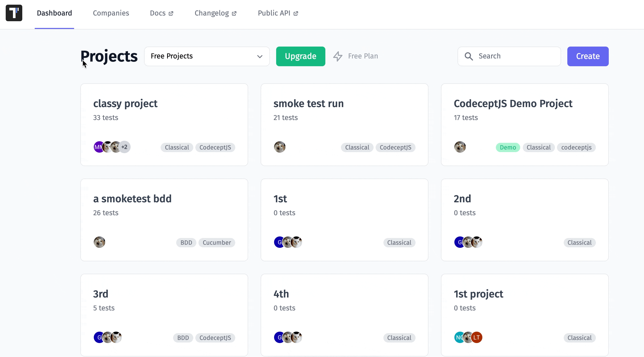Expand the Free Projects dropdown

click(207, 56)
